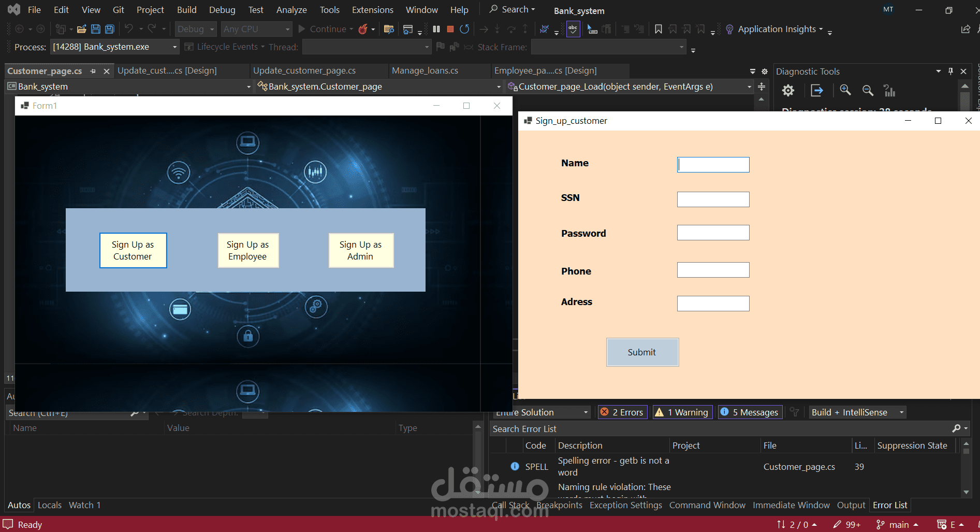Close the Diagnostic Tools panel
The image size is (980, 532).
pyautogui.click(x=963, y=71)
